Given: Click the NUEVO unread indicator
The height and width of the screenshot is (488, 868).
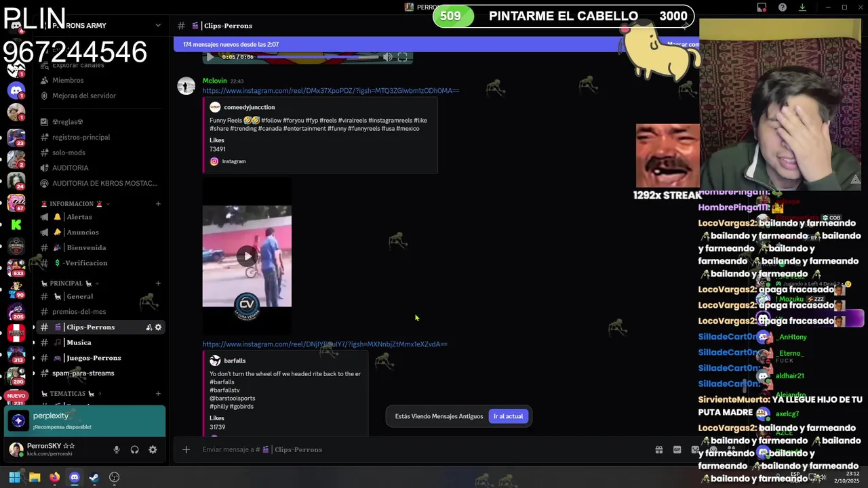Looking at the screenshot, I should (16, 396).
